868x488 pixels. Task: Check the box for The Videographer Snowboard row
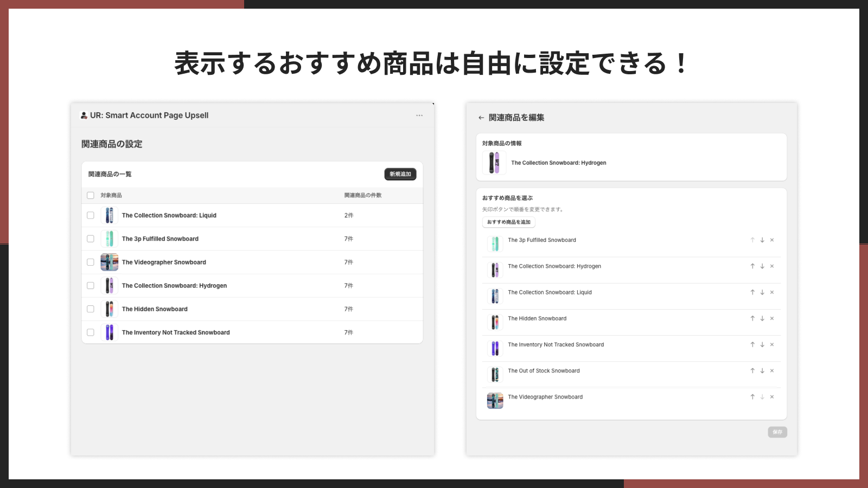[x=91, y=262]
